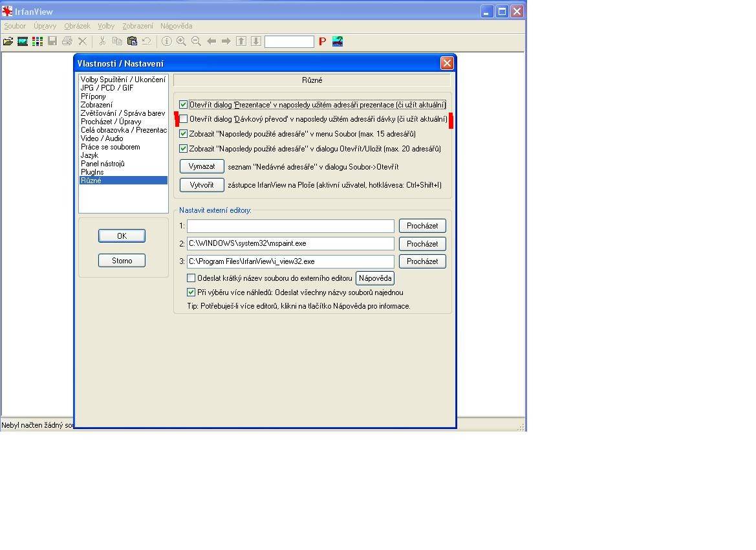Open the Volby menu
The height and width of the screenshot is (550, 756).
pyautogui.click(x=106, y=26)
